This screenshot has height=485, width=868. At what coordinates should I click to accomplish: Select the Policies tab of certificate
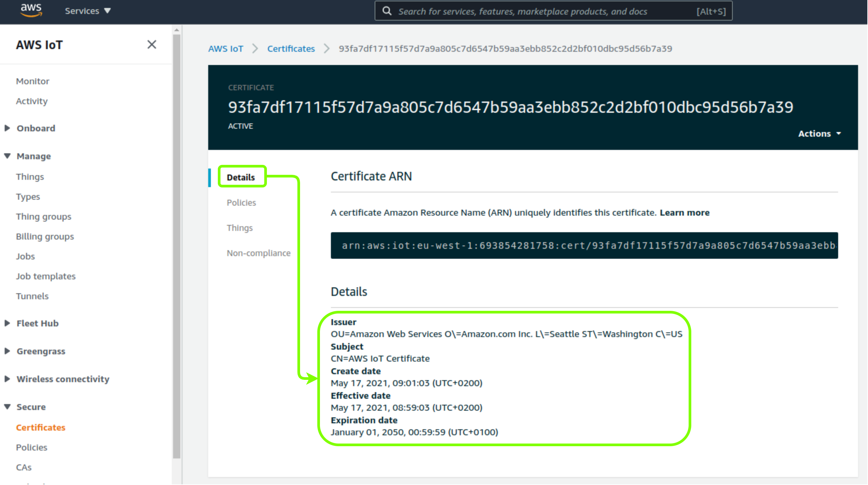(241, 203)
